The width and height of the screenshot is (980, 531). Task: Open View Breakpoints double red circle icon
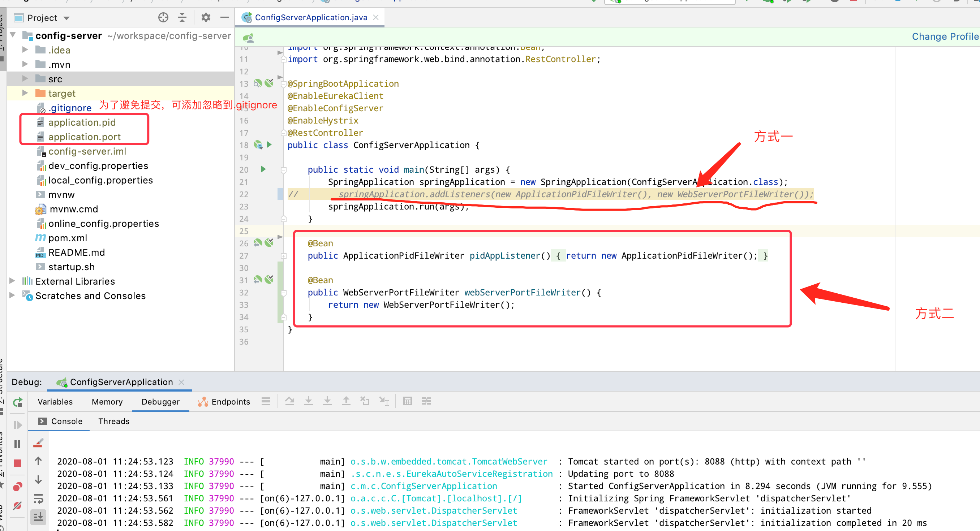coord(17,487)
